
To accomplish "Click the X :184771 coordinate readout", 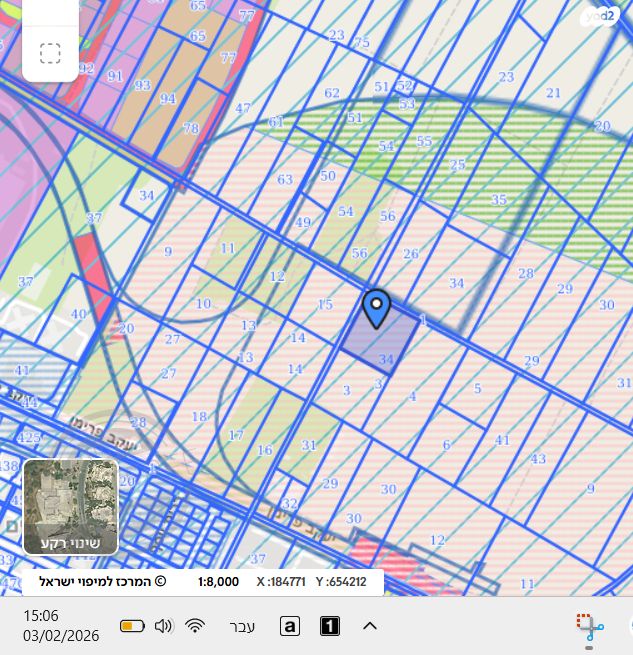I will [281, 581].
